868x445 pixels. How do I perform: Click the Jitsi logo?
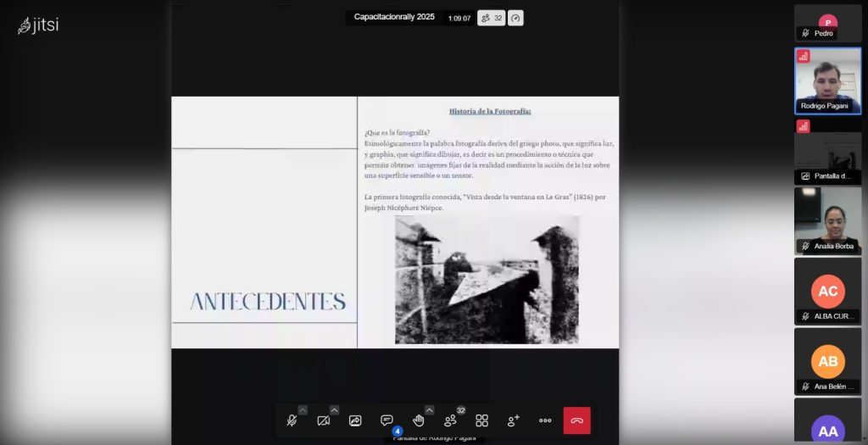[x=38, y=25]
